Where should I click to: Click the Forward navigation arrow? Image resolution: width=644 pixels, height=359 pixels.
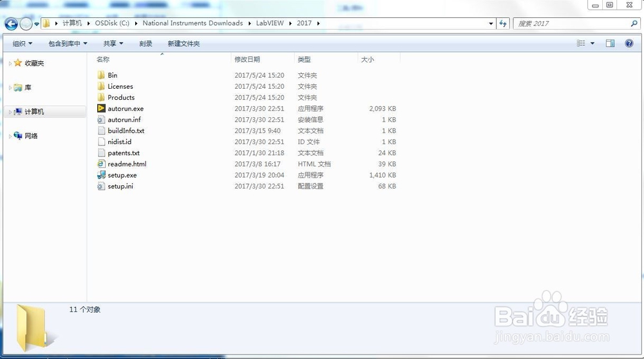(x=26, y=24)
